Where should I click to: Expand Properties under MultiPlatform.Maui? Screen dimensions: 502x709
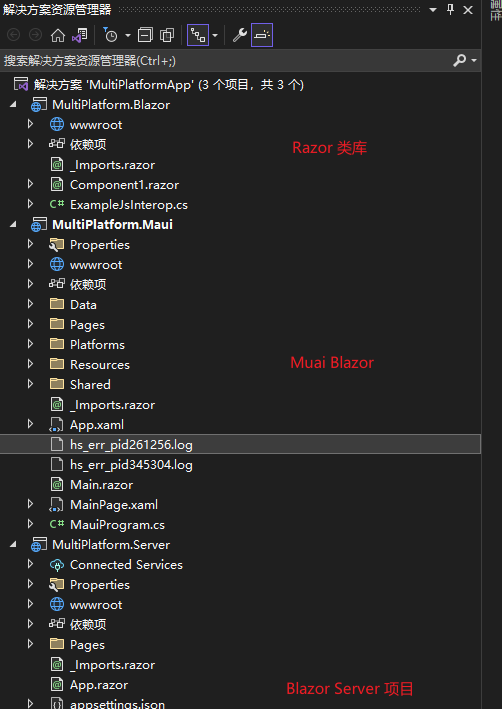point(30,244)
